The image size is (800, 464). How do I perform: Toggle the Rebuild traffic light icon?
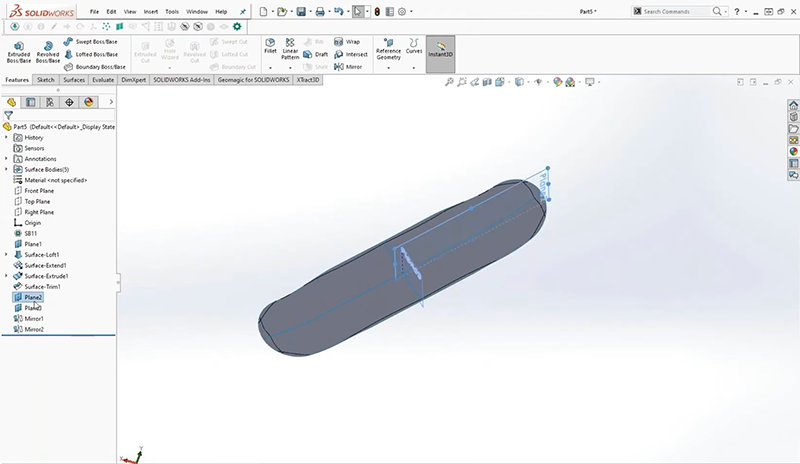pyautogui.click(x=377, y=11)
